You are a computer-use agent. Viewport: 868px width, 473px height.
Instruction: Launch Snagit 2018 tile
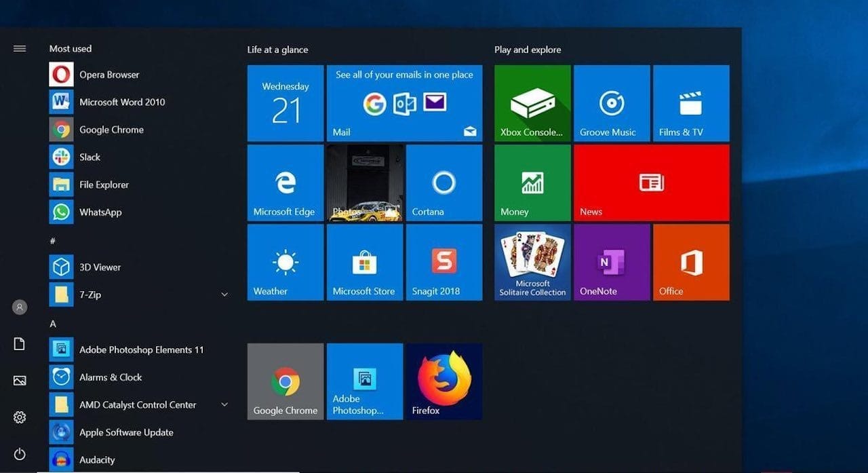pyautogui.click(x=444, y=262)
